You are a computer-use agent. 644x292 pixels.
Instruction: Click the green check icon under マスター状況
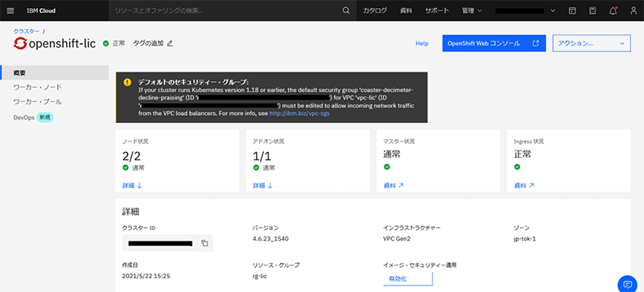click(x=386, y=167)
